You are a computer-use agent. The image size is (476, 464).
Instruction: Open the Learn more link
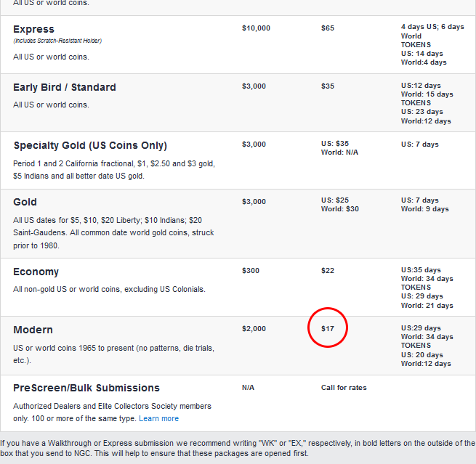point(158,418)
